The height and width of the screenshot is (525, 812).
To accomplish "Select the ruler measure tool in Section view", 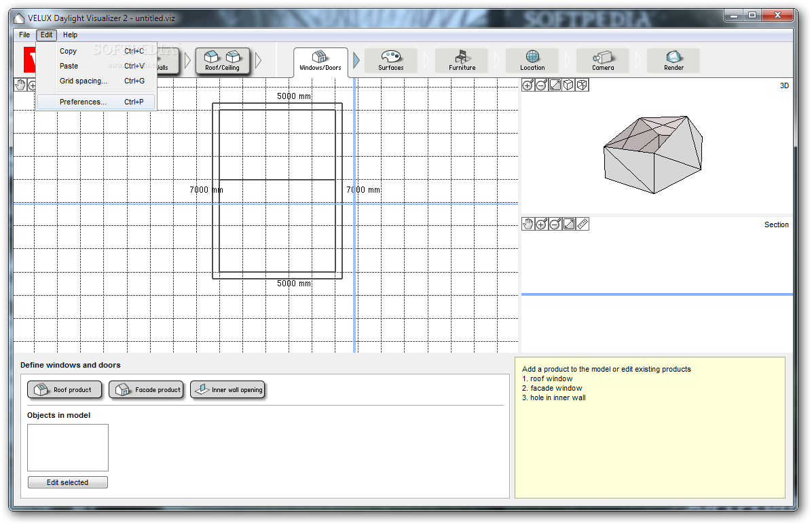I will pyautogui.click(x=583, y=224).
